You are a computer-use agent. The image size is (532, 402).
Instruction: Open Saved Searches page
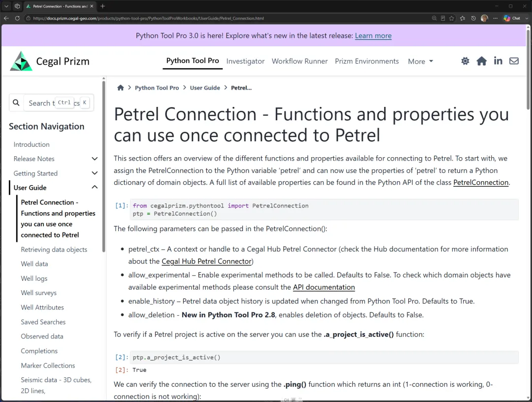[43, 322]
